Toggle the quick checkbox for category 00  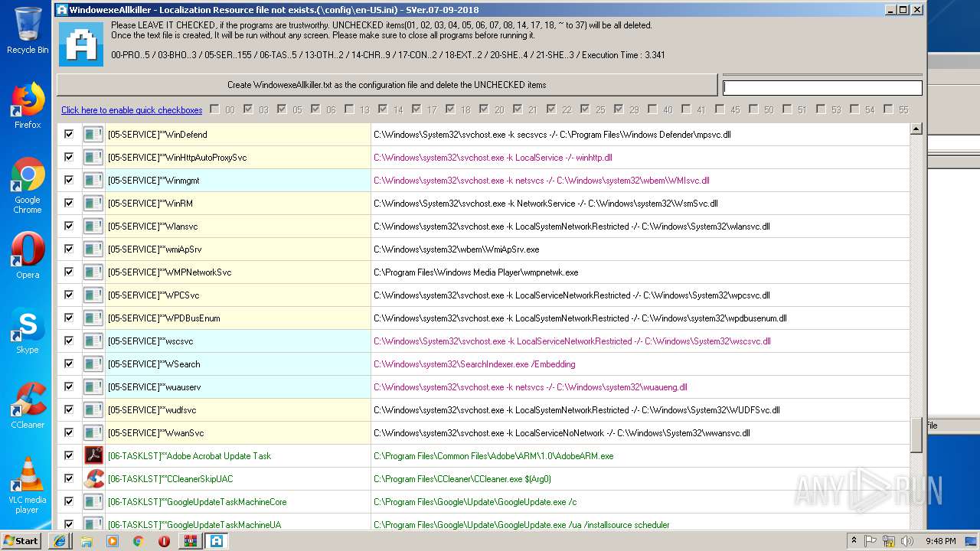point(215,109)
